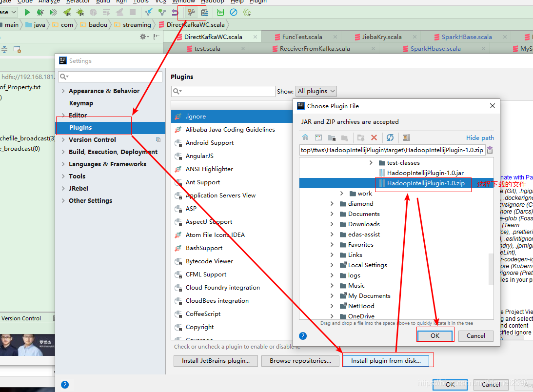Image resolution: width=533 pixels, height=392 pixels.
Task: Go to Home directory in file chooser
Action: tap(305, 137)
